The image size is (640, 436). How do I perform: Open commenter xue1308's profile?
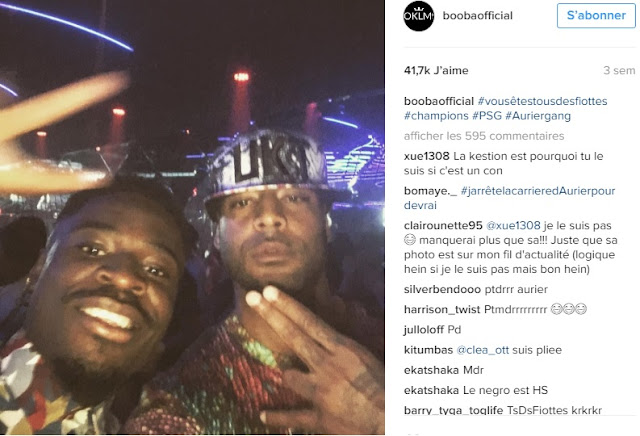pyautogui.click(x=427, y=156)
